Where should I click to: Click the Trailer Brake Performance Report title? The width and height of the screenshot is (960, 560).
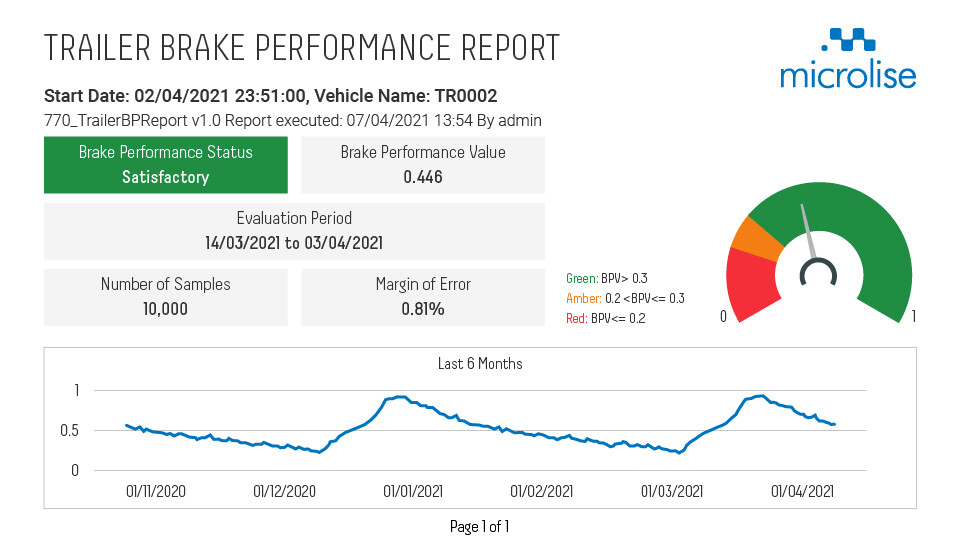click(302, 48)
